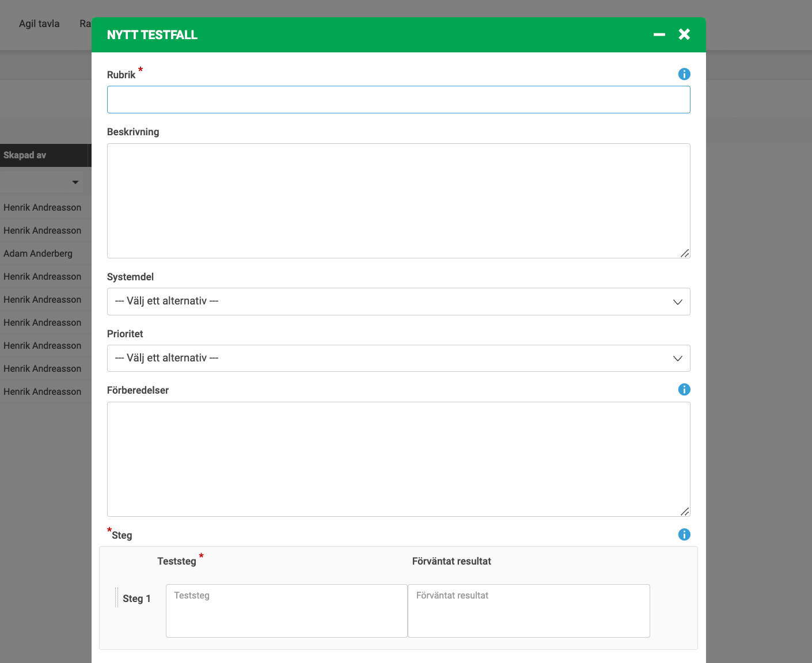
Task: Click the info icon next to Rubrik
Action: tap(684, 74)
